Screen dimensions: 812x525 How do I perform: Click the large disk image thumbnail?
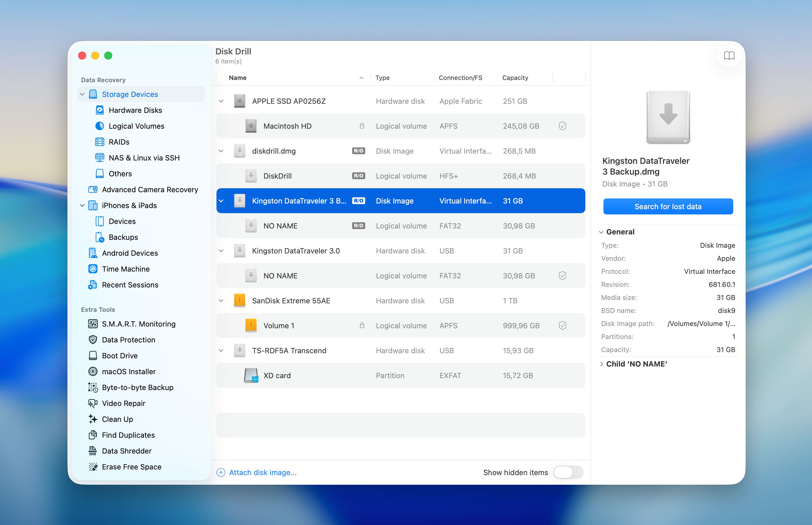click(x=668, y=117)
